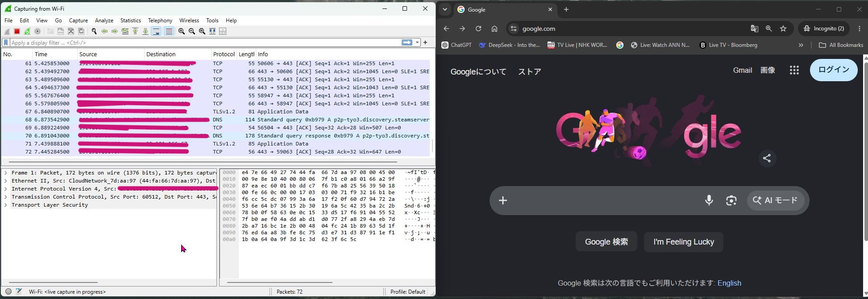Apply the display filter arrow button
This screenshot has width=868, height=299.
click(x=407, y=42)
